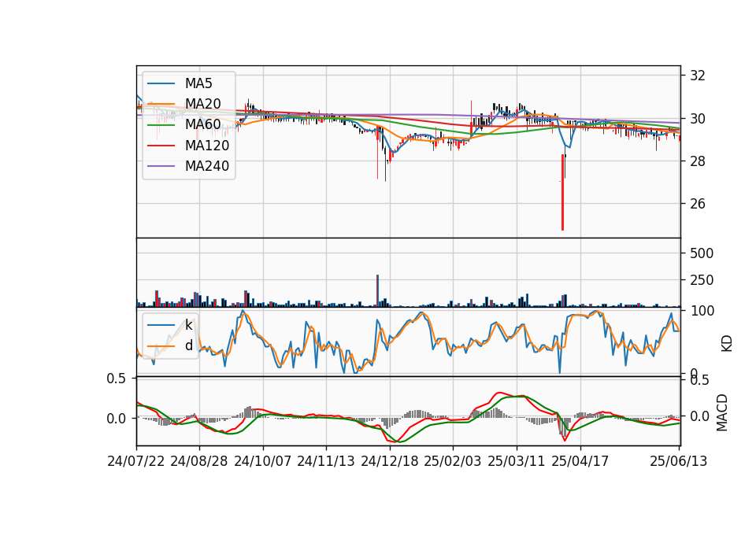Viewport: 756px width, 543px height.
Task: Click the volume axis value 500
Action: pos(702,253)
